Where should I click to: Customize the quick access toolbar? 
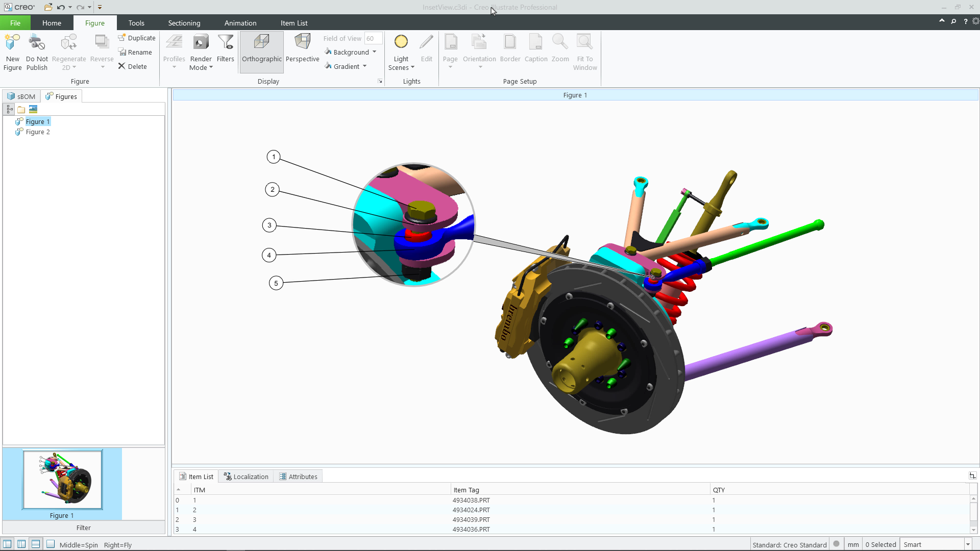(100, 7)
